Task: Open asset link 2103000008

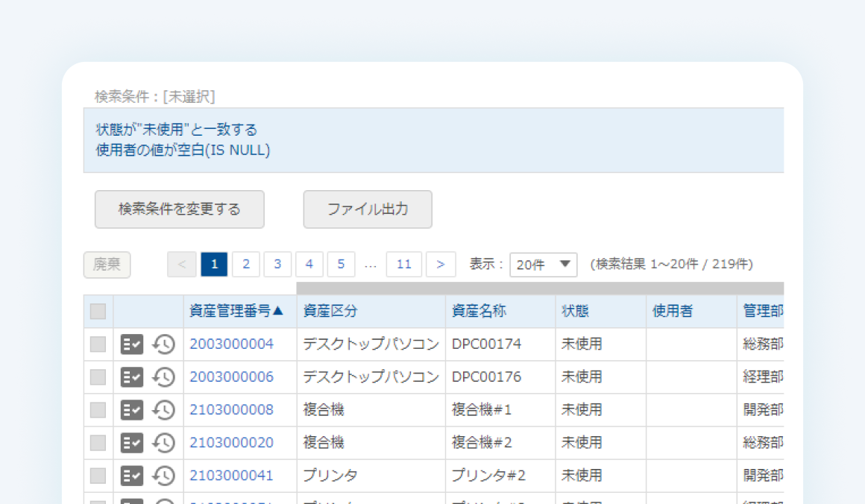Action: click(232, 410)
